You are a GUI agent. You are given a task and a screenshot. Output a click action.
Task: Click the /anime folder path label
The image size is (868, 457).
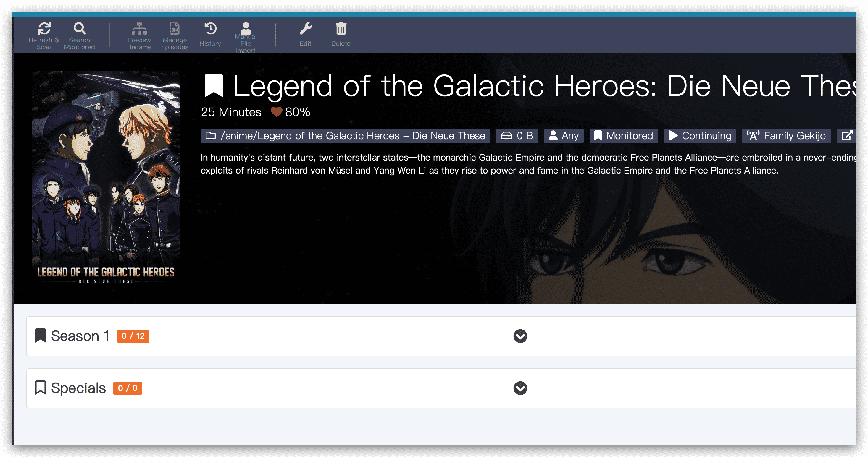tap(345, 136)
